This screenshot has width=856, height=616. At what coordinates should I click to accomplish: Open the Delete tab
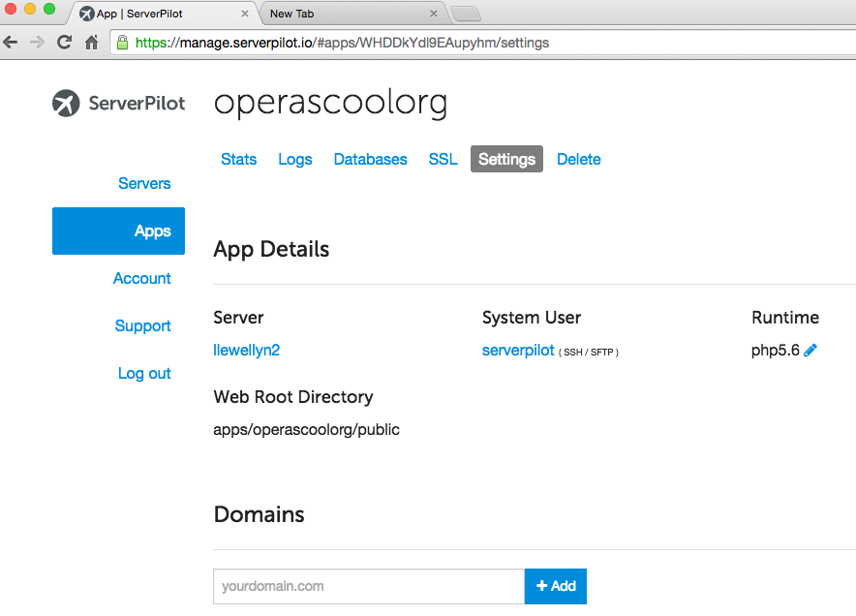579,159
